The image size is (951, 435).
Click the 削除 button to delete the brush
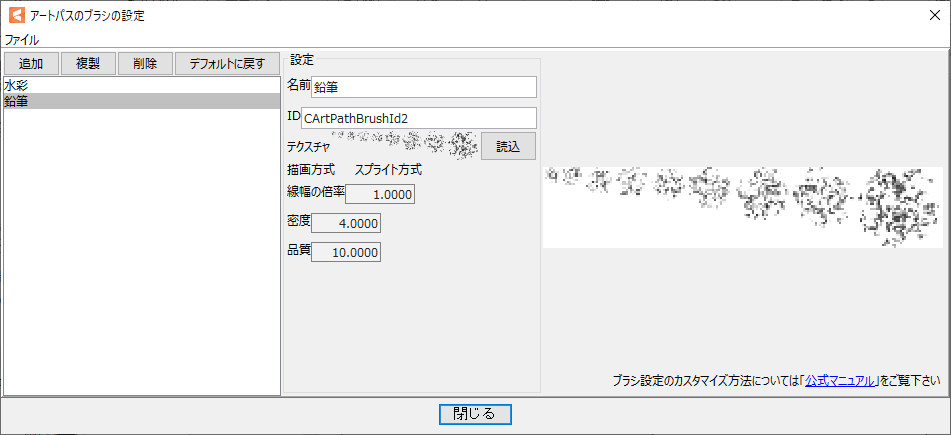pyautogui.click(x=144, y=64)
